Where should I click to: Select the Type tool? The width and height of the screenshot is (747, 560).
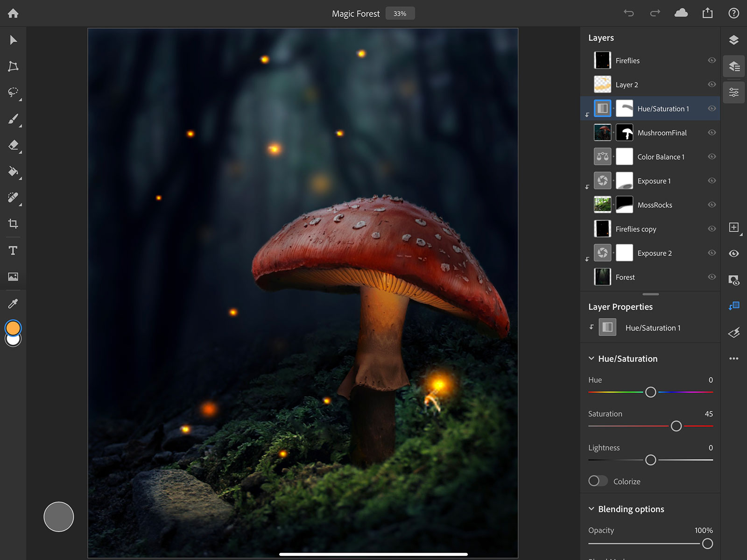(x=13, y=251)
